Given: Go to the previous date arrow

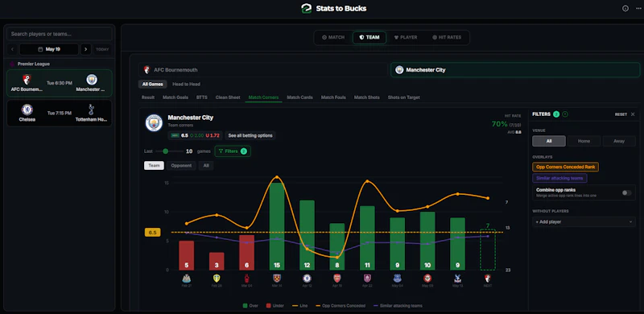Looking at the screenshot, I should 12,49.
